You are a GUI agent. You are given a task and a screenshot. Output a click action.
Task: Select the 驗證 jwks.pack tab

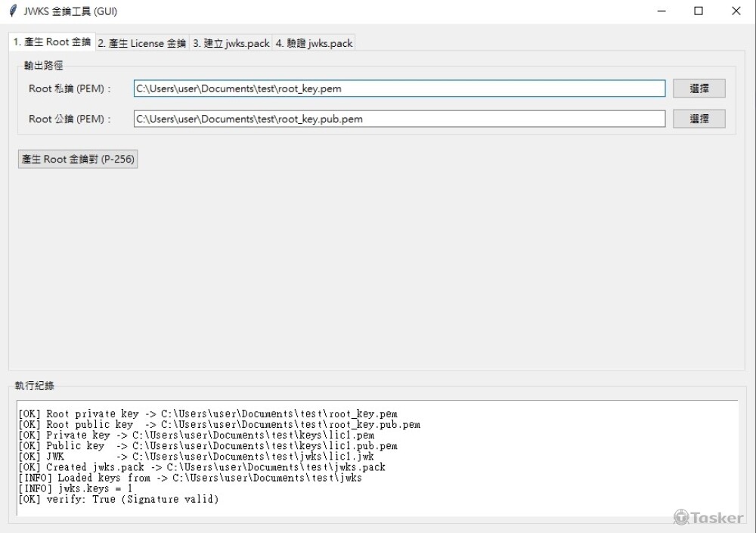(x=314, y=43)
